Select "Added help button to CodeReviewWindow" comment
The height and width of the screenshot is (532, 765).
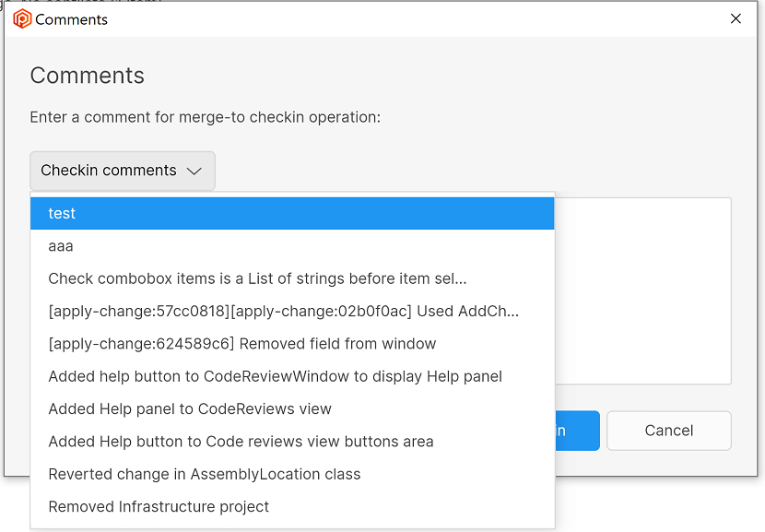pos(275,376)
